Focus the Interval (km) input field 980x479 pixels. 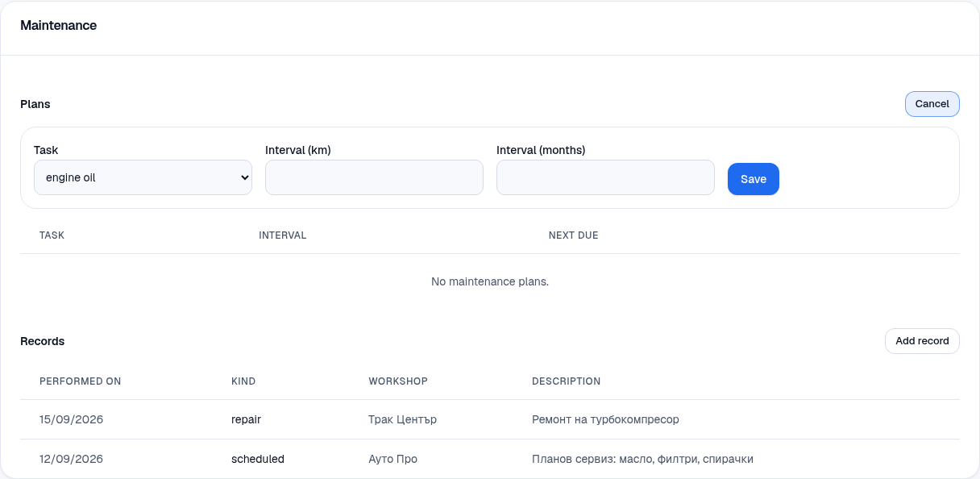(x=374, y=177)
